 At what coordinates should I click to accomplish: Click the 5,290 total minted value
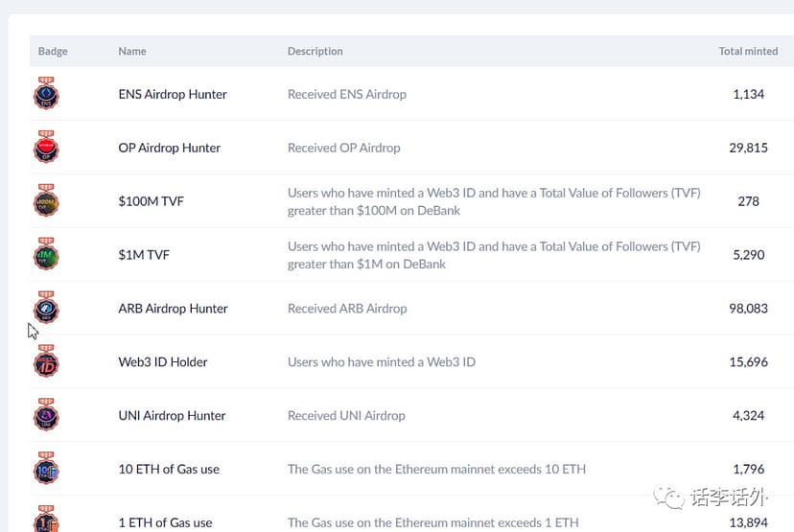coord(748,255)
